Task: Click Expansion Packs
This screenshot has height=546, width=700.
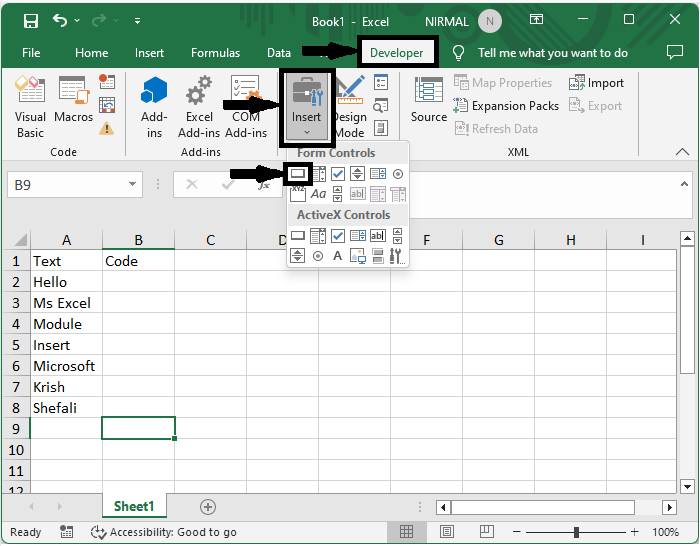Action: [506, 106]
